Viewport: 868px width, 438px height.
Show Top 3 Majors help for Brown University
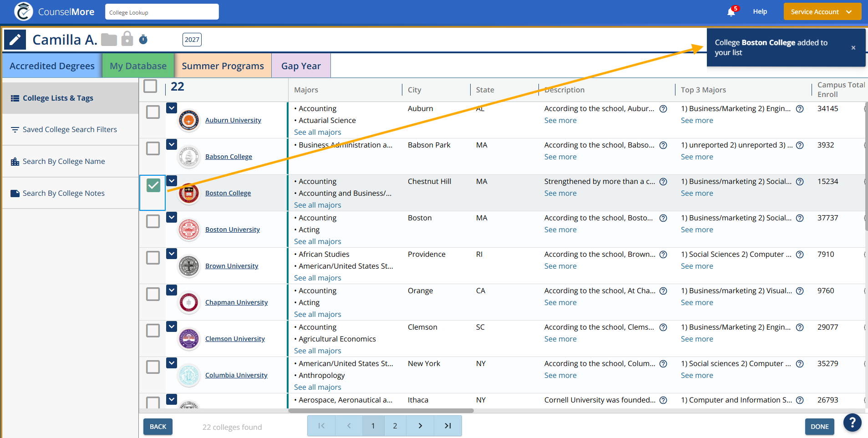(x=800, y=255)
